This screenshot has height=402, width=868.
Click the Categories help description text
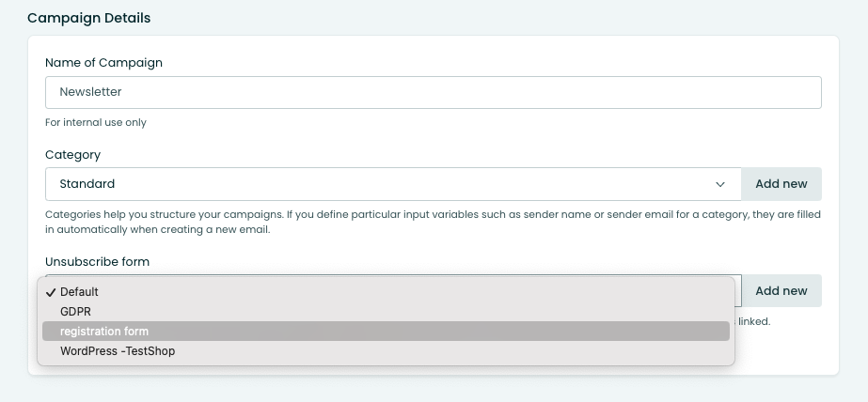pyautogui.click(x=433, y=222)
